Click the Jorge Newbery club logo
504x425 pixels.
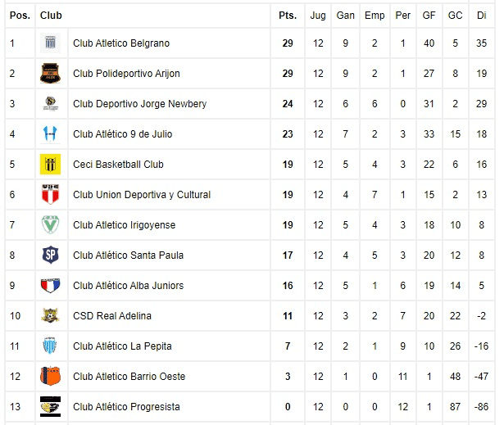pyautogui.click(x=51, y=103)
